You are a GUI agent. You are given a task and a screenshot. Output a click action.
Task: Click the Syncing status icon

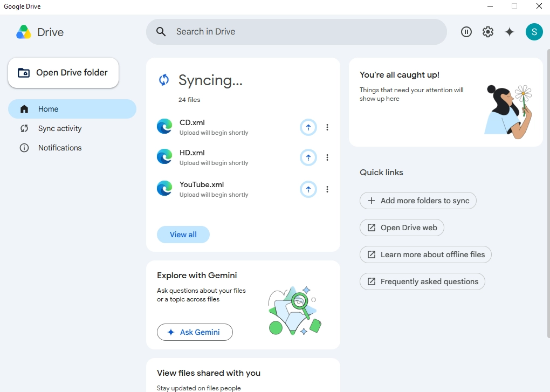pos(164,80)
